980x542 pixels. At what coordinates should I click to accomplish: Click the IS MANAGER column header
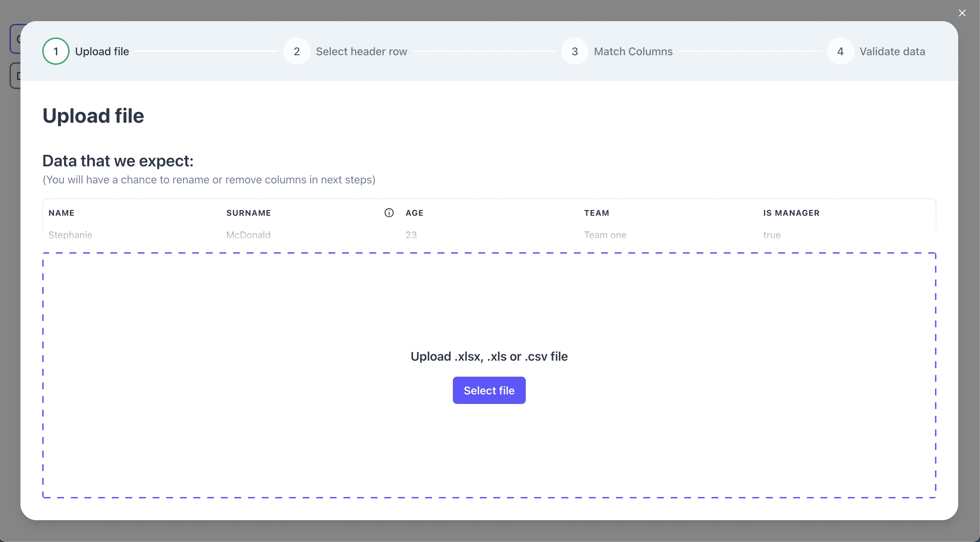coord(791,213)
